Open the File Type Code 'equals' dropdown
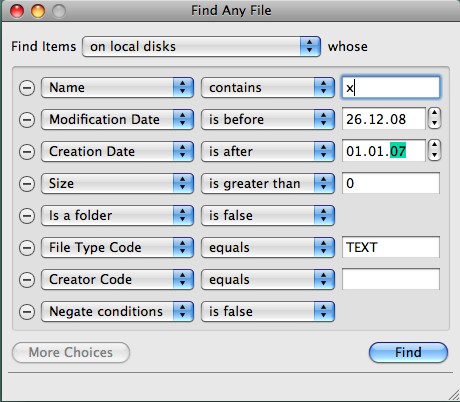This screenshot has height=402, width=460. tap(268, 248)
